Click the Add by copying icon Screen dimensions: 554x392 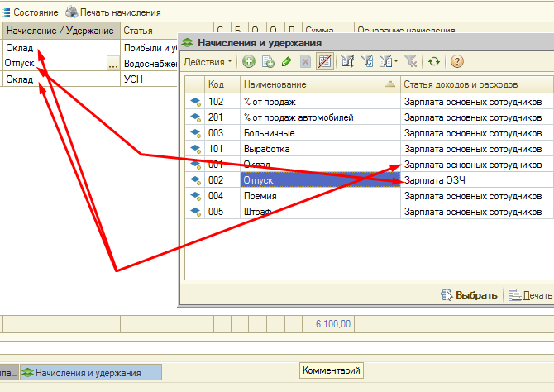click(267, 62)
